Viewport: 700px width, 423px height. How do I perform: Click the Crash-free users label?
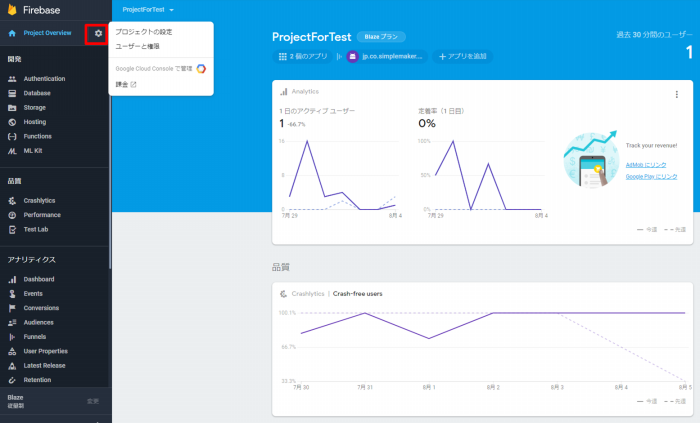click(x=358, y=294)
